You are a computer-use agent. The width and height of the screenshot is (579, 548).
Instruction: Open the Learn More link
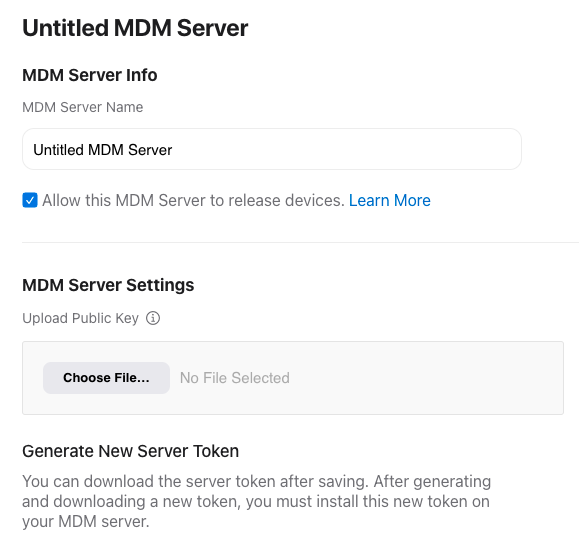(390, 201)
